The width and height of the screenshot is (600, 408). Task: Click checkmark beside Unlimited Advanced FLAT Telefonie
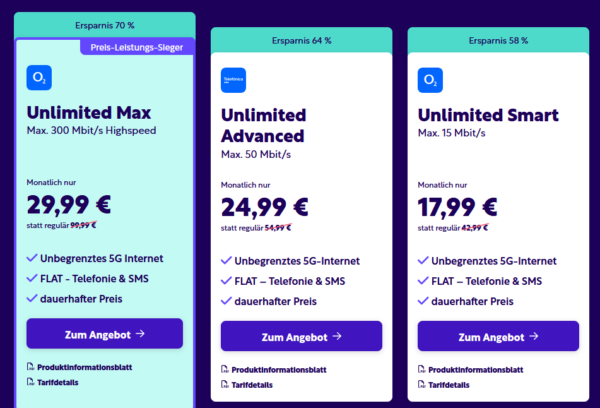(x=226, y=281)
